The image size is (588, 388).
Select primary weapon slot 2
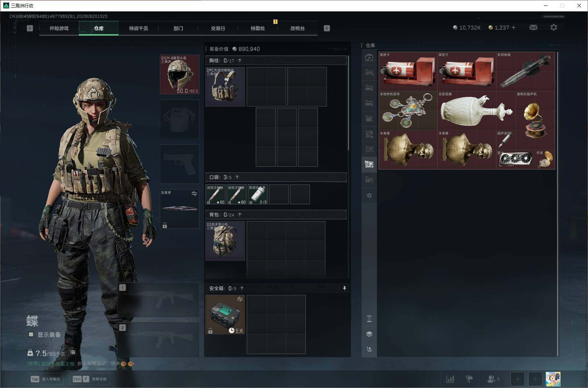(x=158, y=340)
